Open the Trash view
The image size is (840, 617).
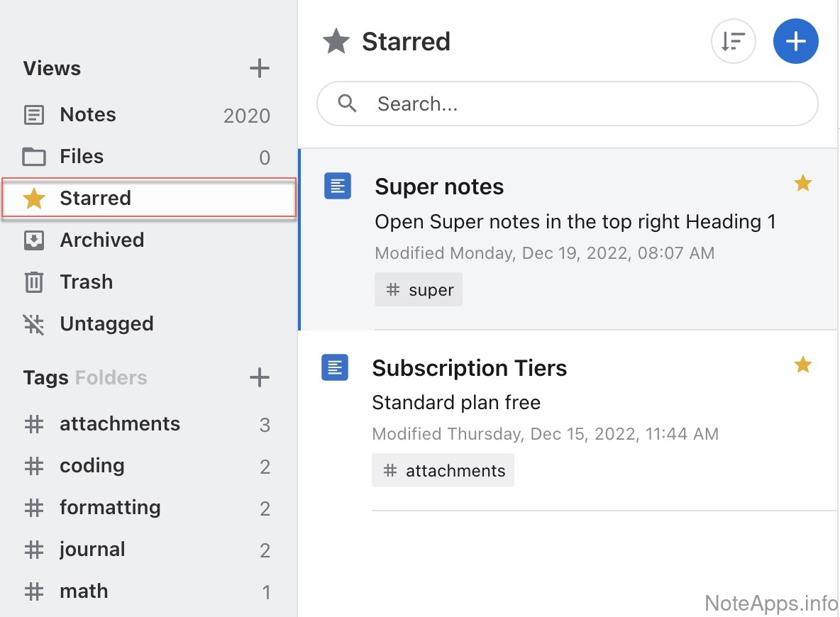point(86,282)
